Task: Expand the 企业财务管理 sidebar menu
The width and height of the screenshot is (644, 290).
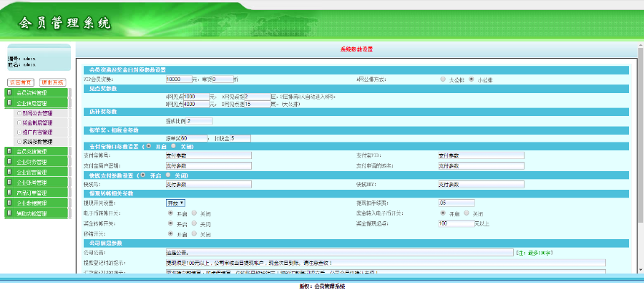Action: point(36,162)
